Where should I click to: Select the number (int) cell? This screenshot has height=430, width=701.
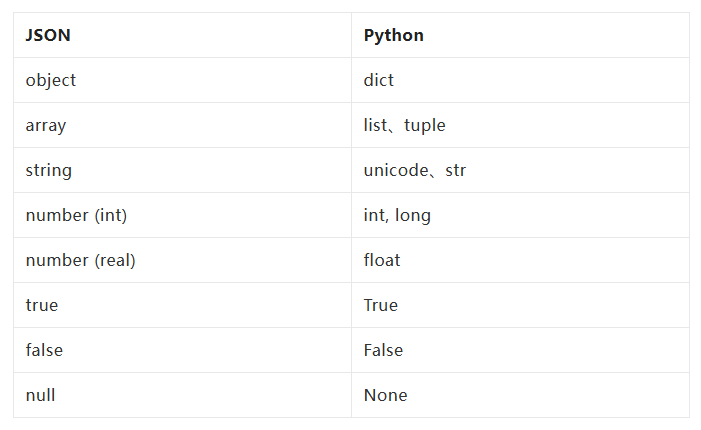coord(182,215)
